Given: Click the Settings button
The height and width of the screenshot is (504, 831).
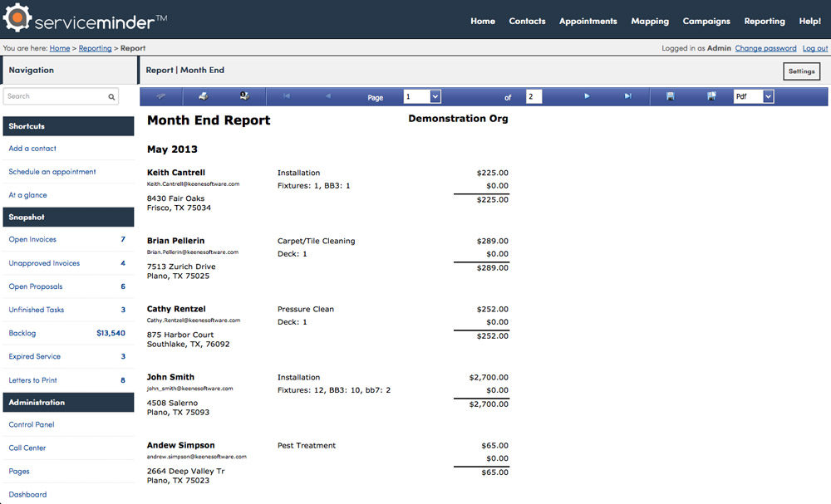Looking at the screenshot, I should click(801, 71).
